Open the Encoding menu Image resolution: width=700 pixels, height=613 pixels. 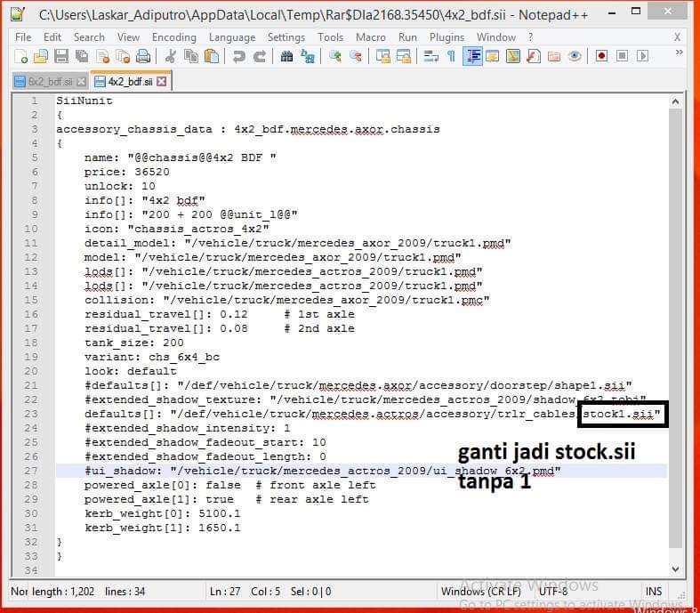click(174, 37)
